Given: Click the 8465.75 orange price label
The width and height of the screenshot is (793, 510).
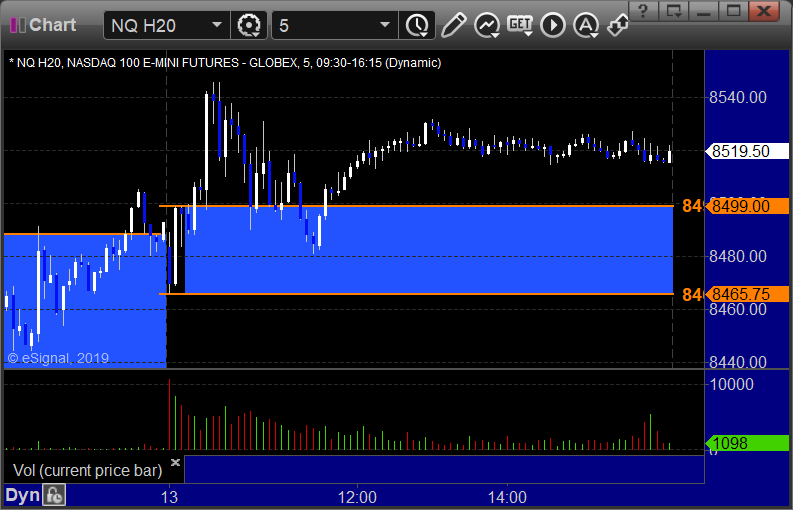Looking at the screenshot, I should pyautogui.click(x=747, y=294).
